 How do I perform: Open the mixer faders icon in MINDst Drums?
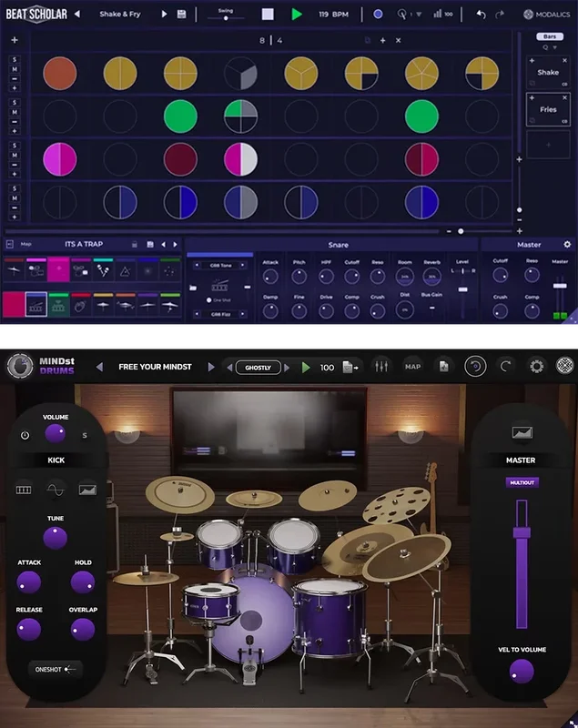coord(381,367)
